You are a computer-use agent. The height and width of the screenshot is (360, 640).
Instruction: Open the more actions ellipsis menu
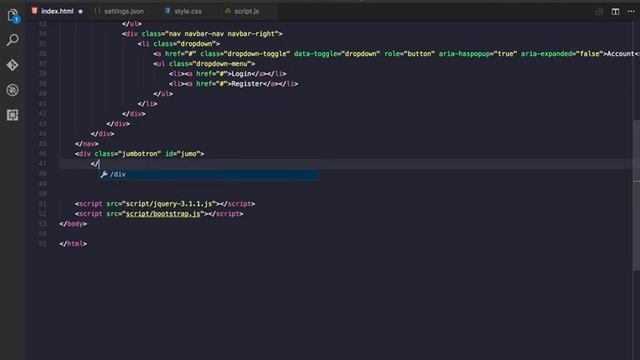[x=631, y=11]
